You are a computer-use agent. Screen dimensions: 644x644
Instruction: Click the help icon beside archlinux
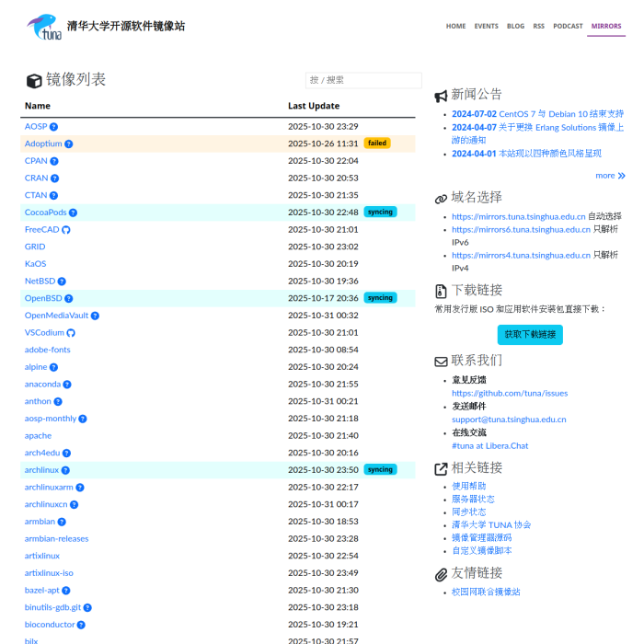coord(65,470)
